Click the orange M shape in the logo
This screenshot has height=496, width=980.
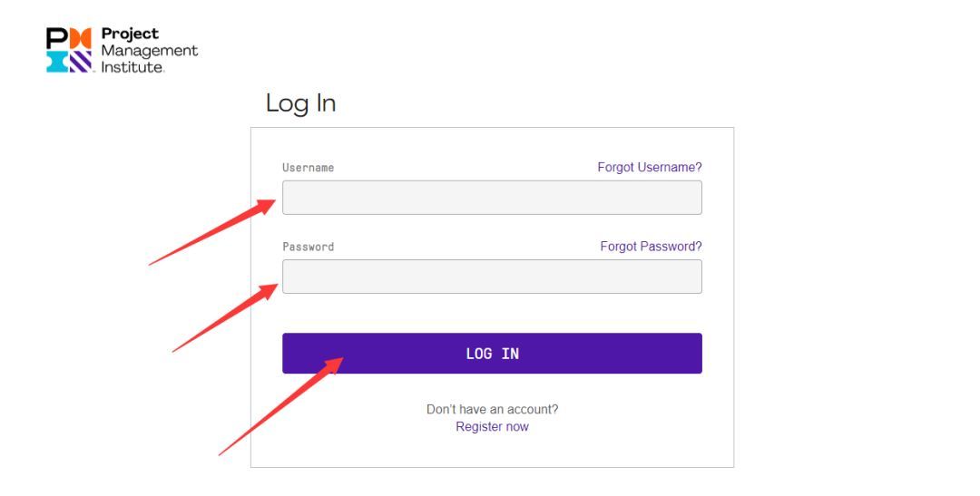pyautogui.click(x=80, y=37)
